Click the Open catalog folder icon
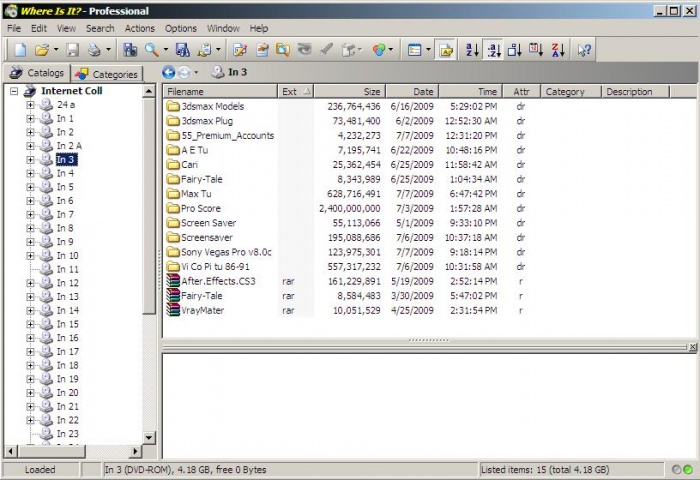Screen dimensions: 700x480 pyautogui.click(x=41, y=49)
